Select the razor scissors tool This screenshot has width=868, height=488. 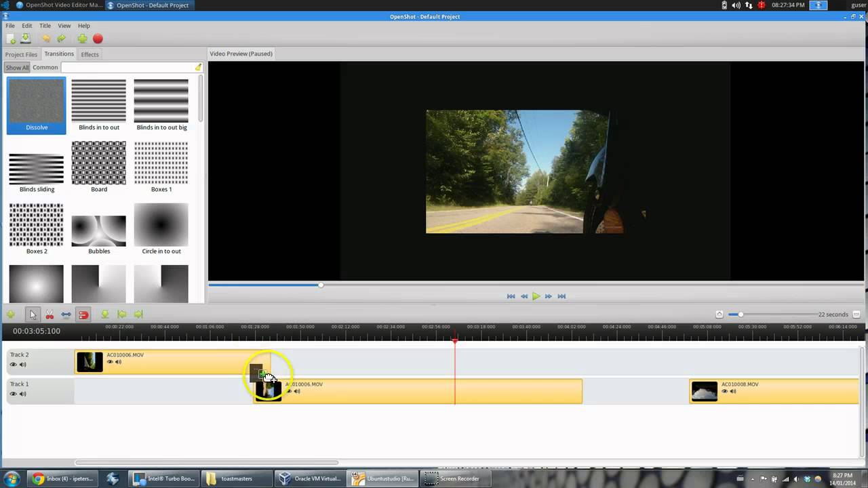[50, 314]
